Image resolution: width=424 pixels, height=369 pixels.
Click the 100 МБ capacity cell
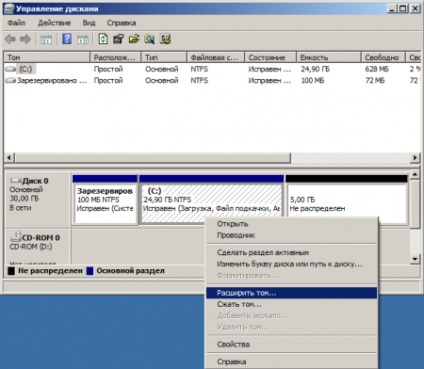pos(312,81)
